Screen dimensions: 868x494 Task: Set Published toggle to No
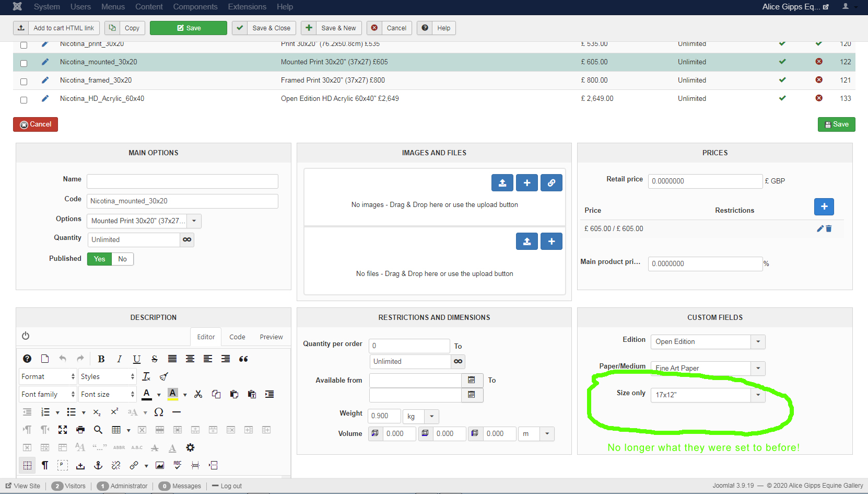pyautogui.click(x=122, y=259)
